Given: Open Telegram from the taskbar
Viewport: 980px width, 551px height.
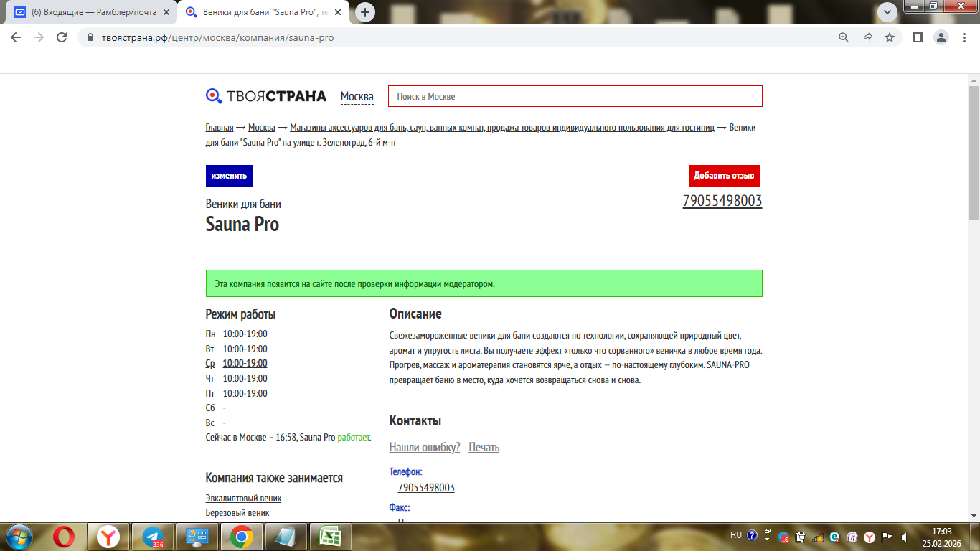Looking at the screenshot, I should coord(153,536).
